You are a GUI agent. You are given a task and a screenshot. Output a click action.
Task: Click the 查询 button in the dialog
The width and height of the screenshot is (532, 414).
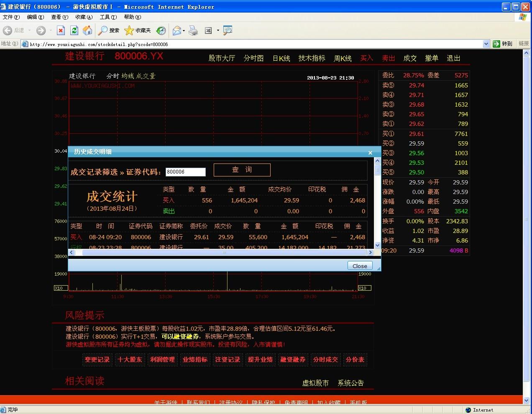pyautogui.click(x=242, y=170)
